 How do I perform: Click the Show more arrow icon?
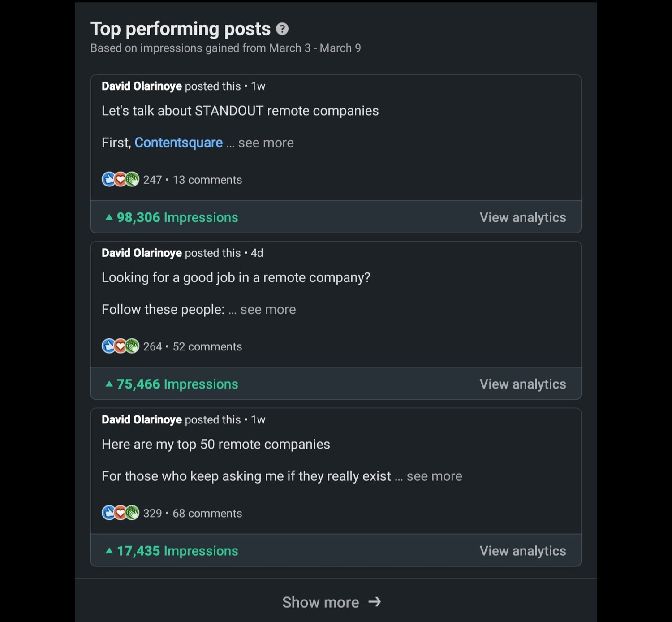tap(375, 602)
